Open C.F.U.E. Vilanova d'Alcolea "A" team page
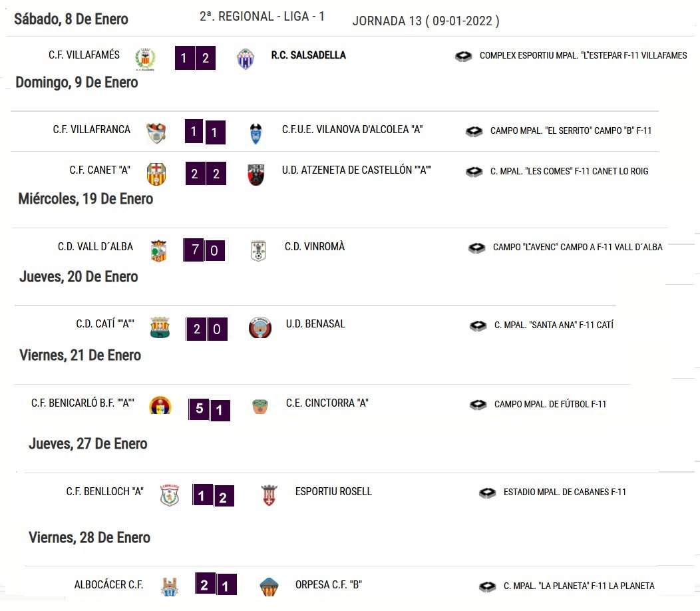 coord(352,130)
